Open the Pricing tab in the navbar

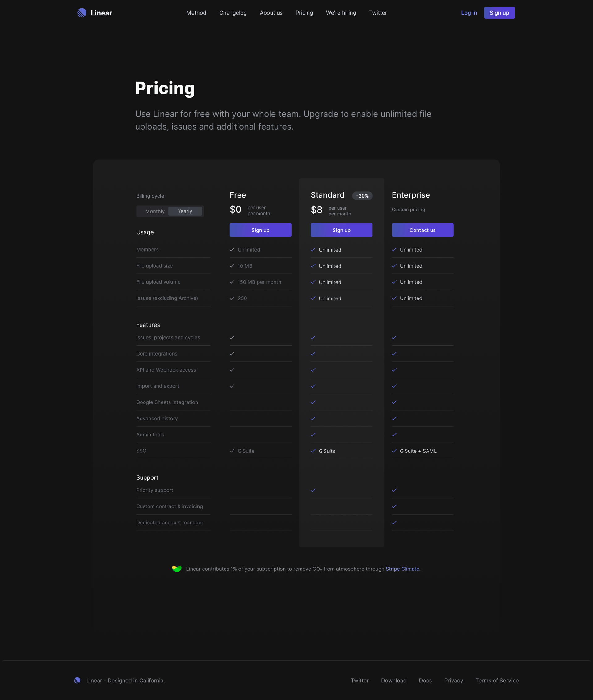click(x=304, y=12)
